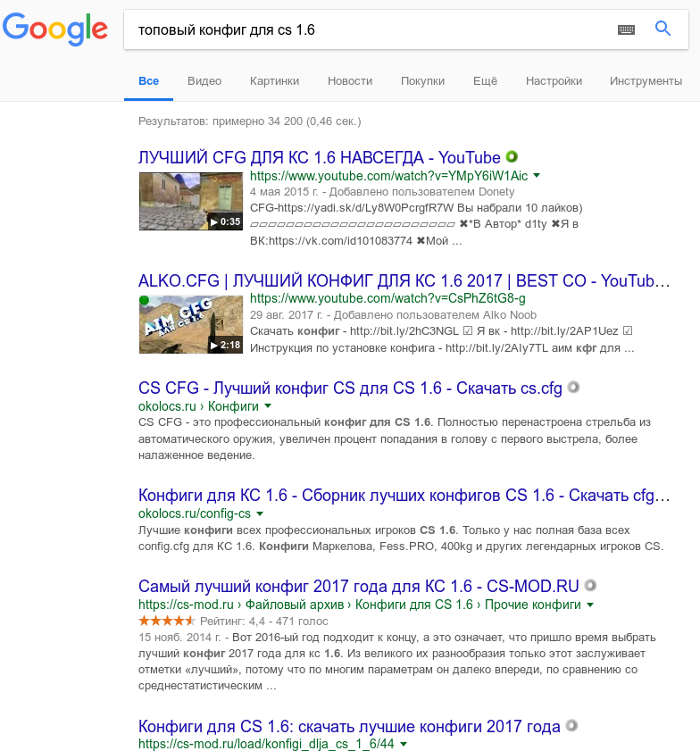Open Настройки menu
This screenshot has height=751, width=700.
coord(554,81)
